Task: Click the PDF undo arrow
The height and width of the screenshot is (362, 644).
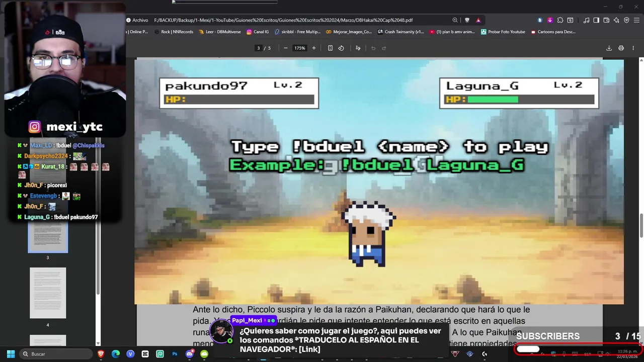Action: pos(373,48)
